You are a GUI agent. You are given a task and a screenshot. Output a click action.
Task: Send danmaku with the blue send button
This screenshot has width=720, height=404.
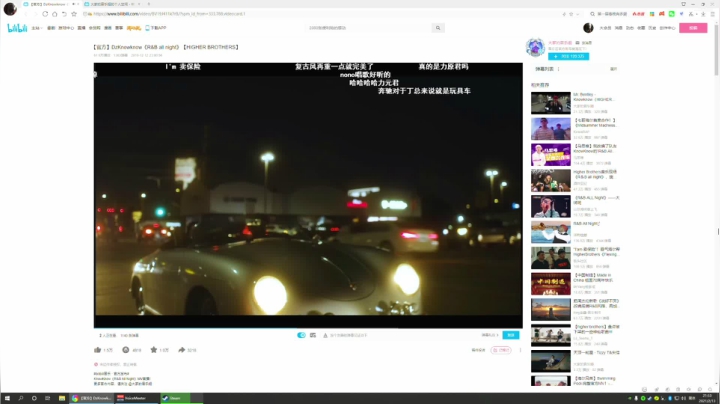pyautogui.click(x=511, y=335)
